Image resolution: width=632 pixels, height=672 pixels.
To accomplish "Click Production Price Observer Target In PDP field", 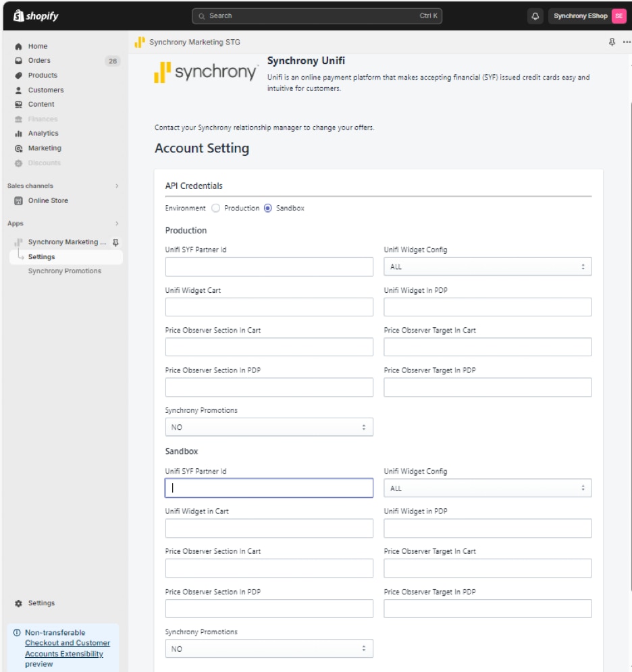I will pos(488,387).
